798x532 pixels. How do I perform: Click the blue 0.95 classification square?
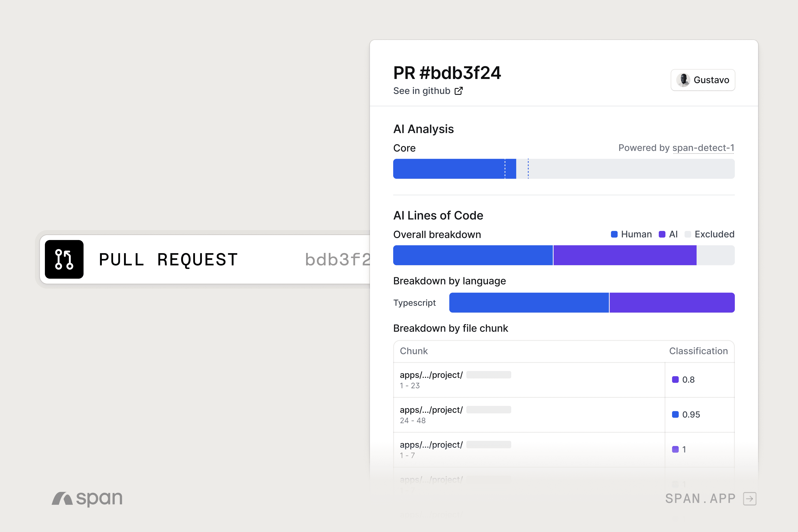(675, 415)
